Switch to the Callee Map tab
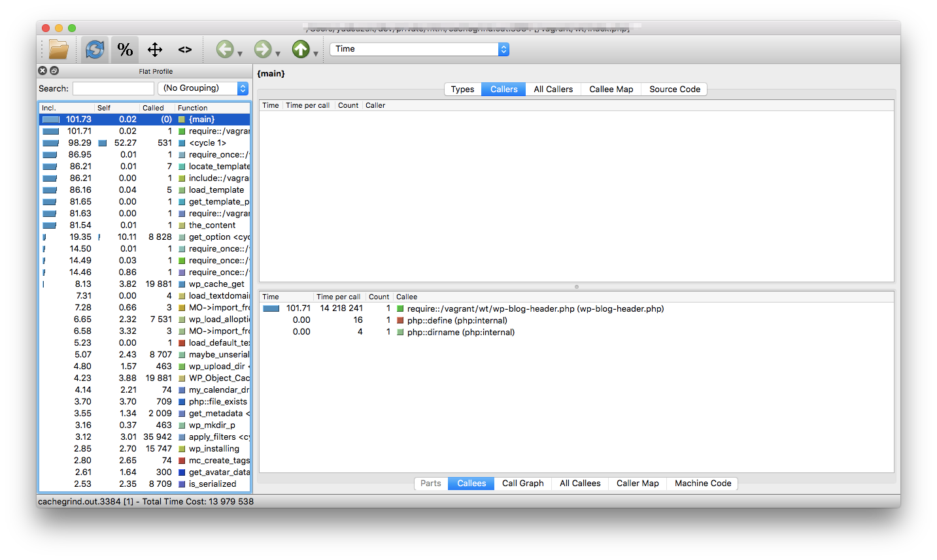Image resolution: width=937 pixels, height=560 pixels. 609,89
